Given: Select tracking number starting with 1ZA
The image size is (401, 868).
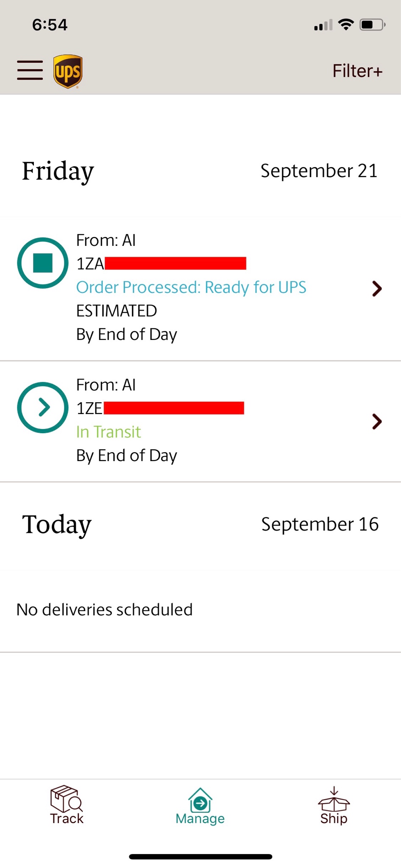Looking at the screenshot, I should (161, 264).
